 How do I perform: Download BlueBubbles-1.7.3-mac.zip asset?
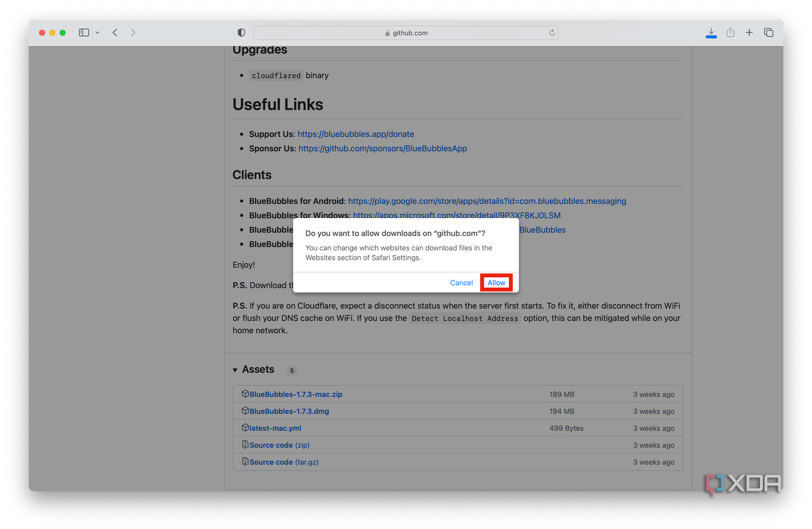coord(296,394)
